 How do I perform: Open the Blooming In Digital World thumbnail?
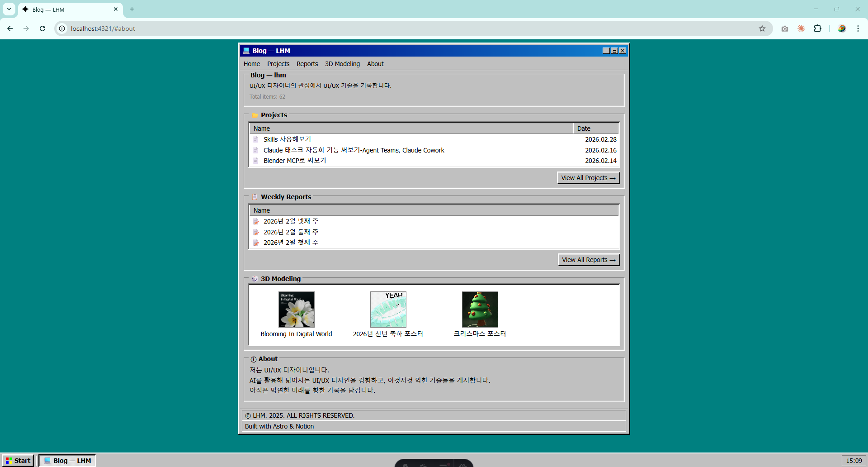(297, 310)
